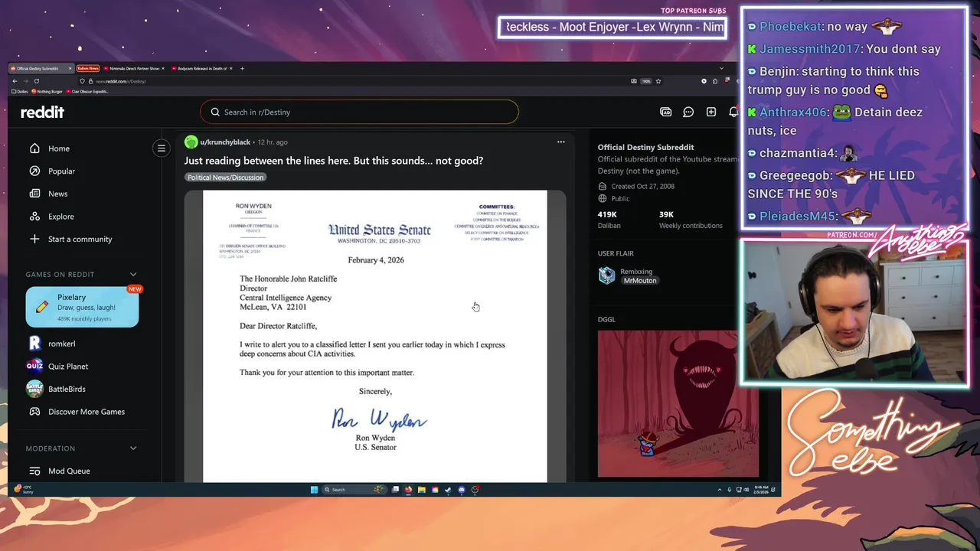
Task: Toggle the Reddit sidebar collapse button
Action: click(161, 148)
